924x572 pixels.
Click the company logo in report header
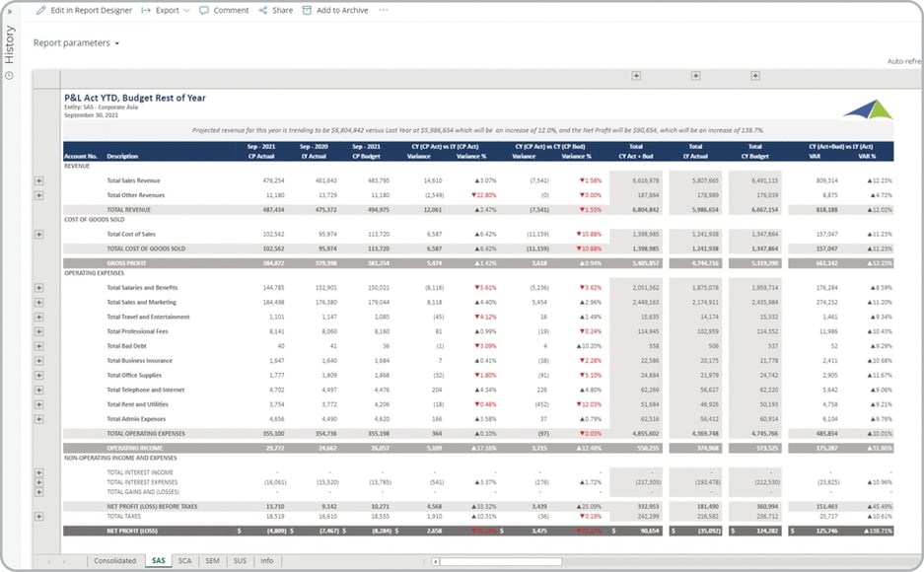point(867,108)
